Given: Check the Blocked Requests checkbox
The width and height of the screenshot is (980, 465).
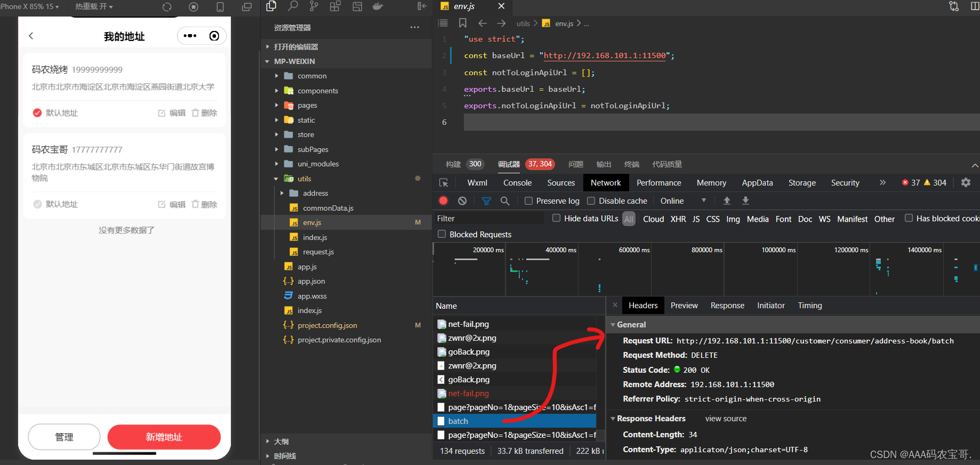Looking at the screenshot, I should point(441,234).
